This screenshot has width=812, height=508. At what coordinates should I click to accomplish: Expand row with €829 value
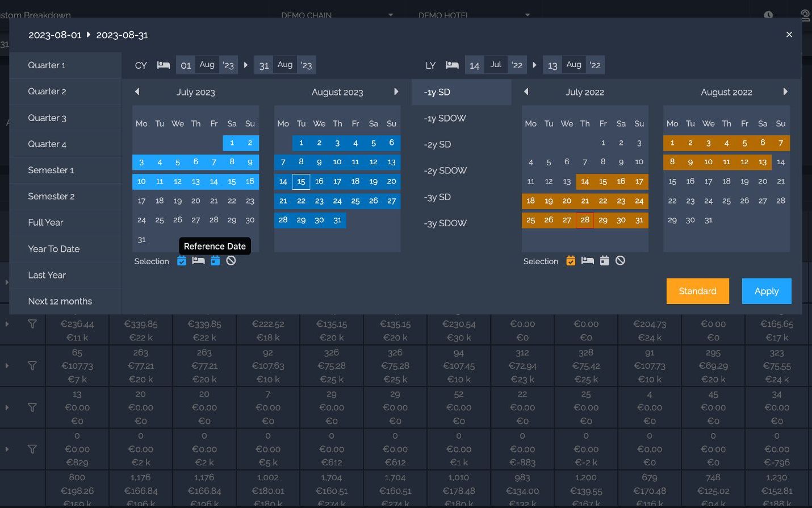(x=7, y=449)
